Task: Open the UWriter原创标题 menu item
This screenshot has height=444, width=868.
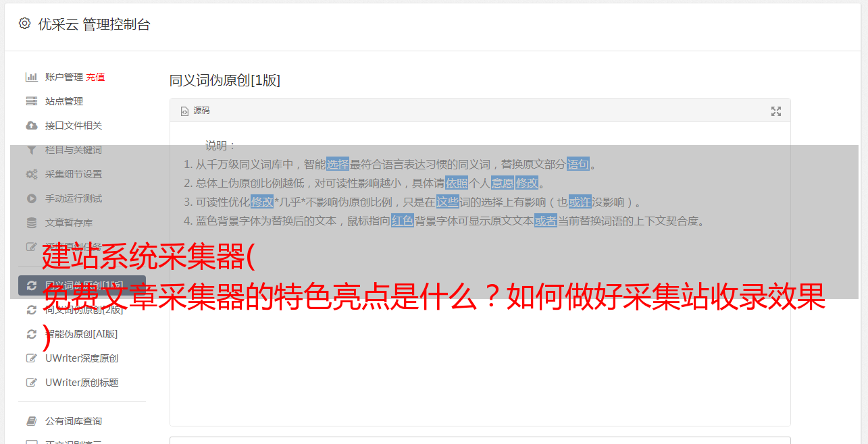Action: 82,383
